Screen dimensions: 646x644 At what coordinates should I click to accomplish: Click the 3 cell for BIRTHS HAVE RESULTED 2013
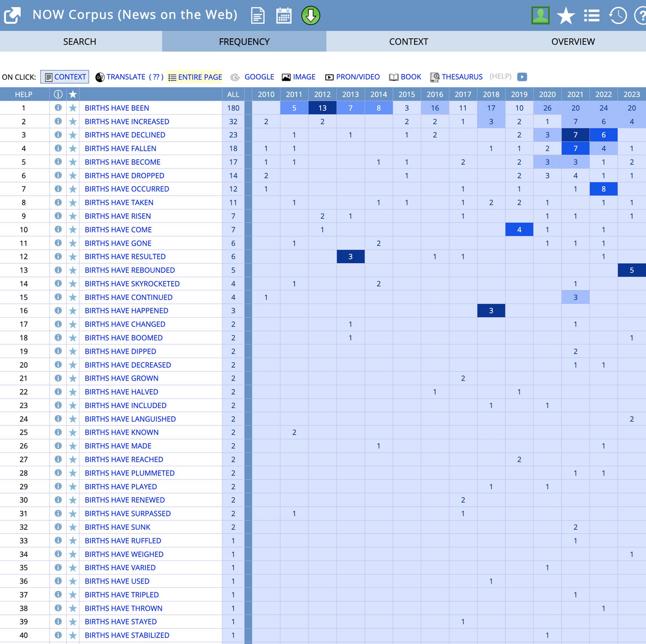[x=350, y=257]
